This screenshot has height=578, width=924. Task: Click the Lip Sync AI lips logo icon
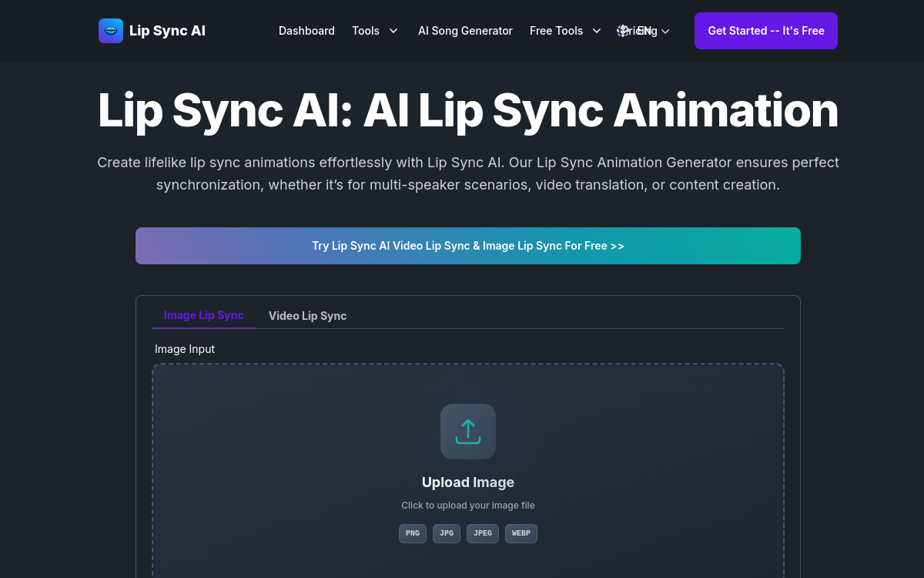(x=111, y=31)
